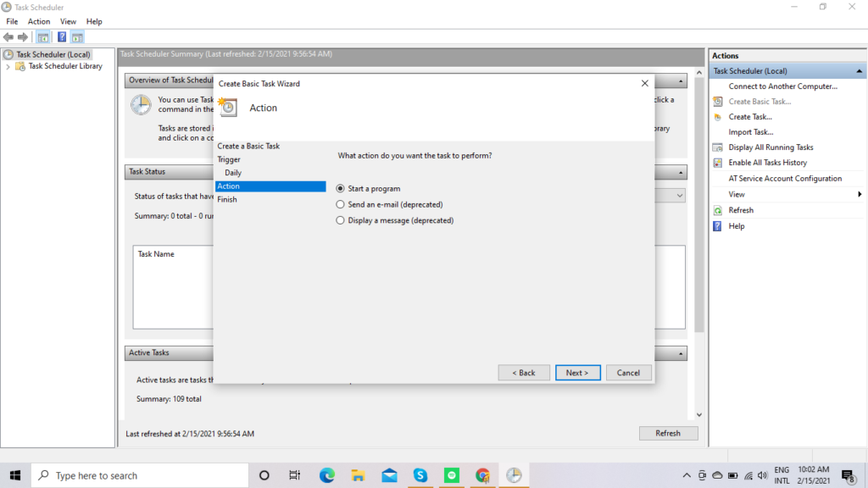Image resolution: width=868 pixels, height=488 pixels.
Task: Toggle the Show/Hide Action Pane toolbar icon
Action: click(x=77, y=37)
